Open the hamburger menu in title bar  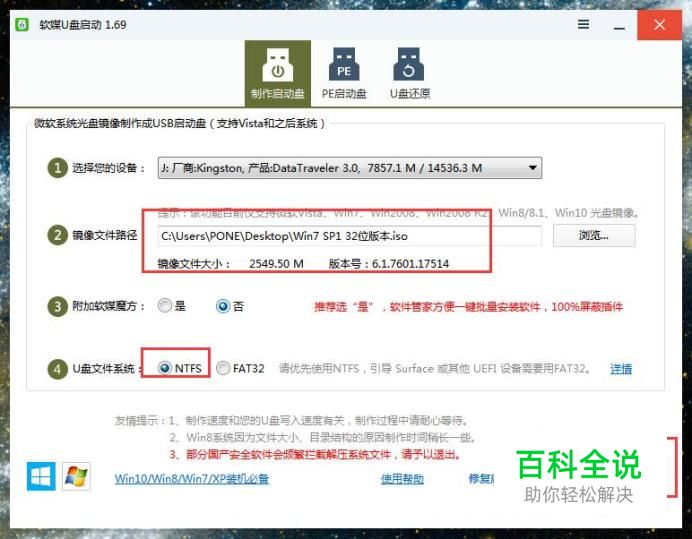pyautogui.click(x=583, y=24)
